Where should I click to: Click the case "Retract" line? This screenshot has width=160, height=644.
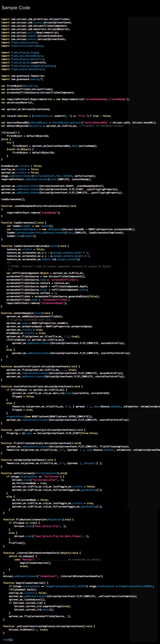pyautogui.click(x=57, y=560)
